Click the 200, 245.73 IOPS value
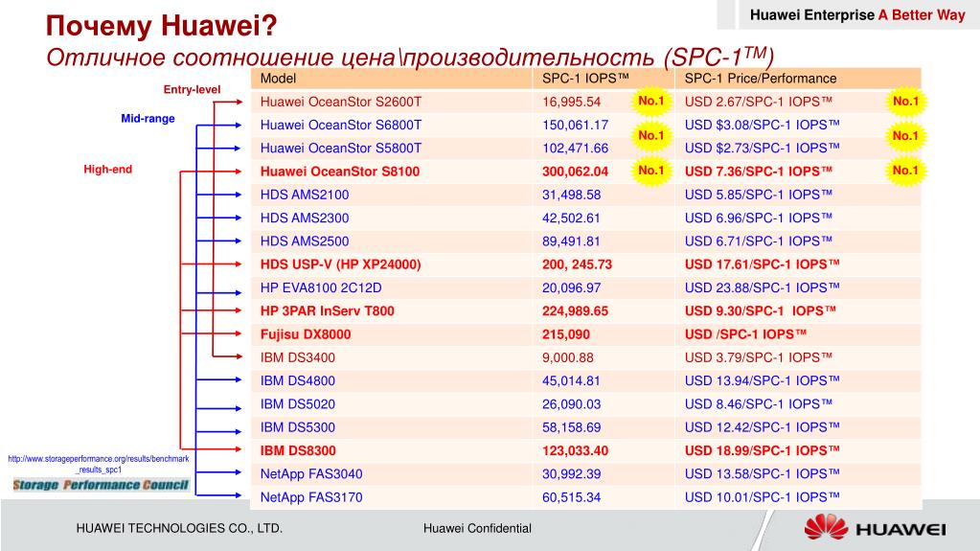 point(577,264)
